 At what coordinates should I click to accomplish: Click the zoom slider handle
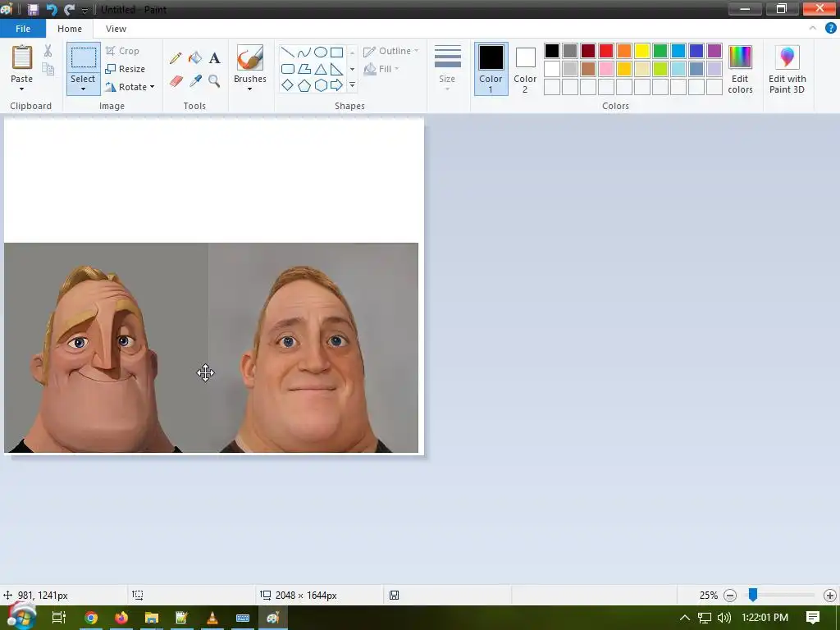[753, 595]
